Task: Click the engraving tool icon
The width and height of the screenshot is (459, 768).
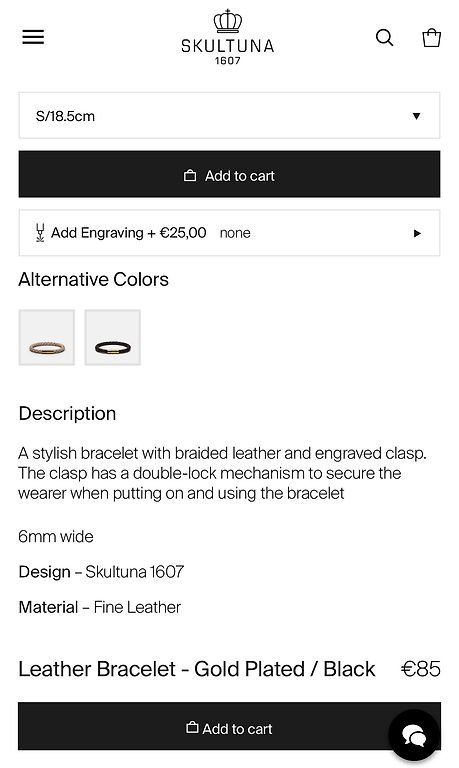Action: pos(40,233)
